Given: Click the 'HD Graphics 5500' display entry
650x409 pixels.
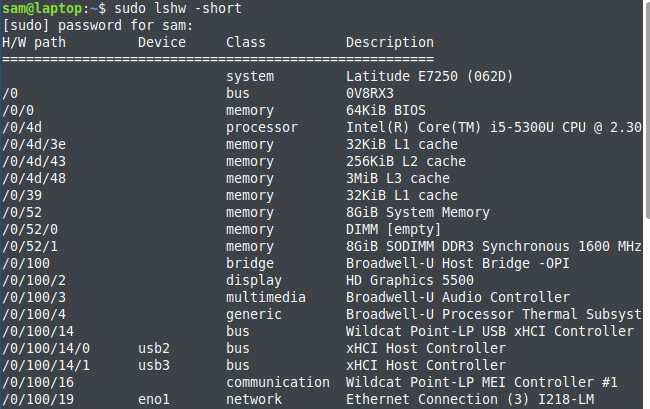Looking at the screenshot, I should [x=410, y=281].
